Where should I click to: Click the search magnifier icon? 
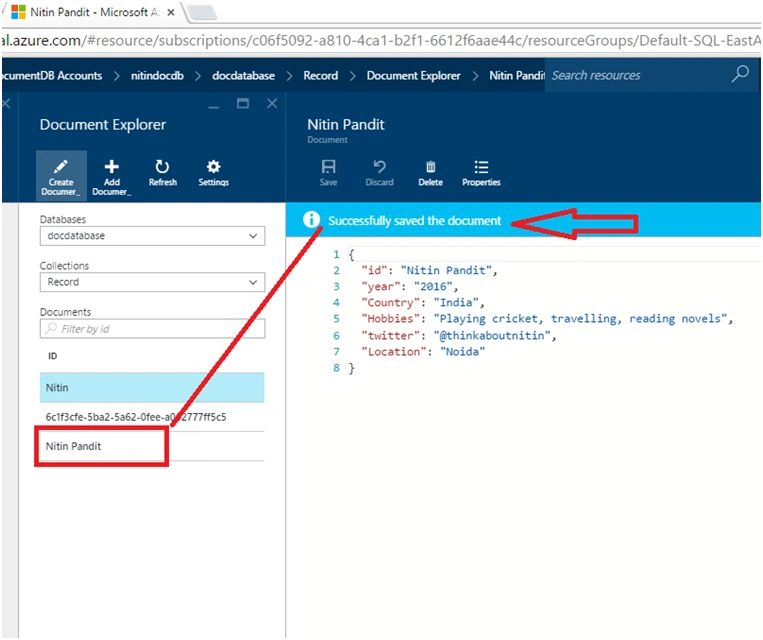click(740, 74)
